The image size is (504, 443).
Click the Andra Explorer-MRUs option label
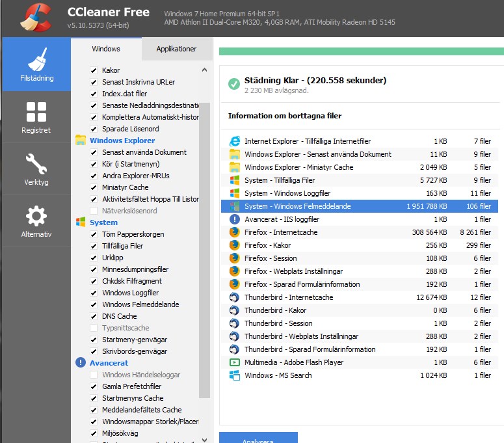136,176
